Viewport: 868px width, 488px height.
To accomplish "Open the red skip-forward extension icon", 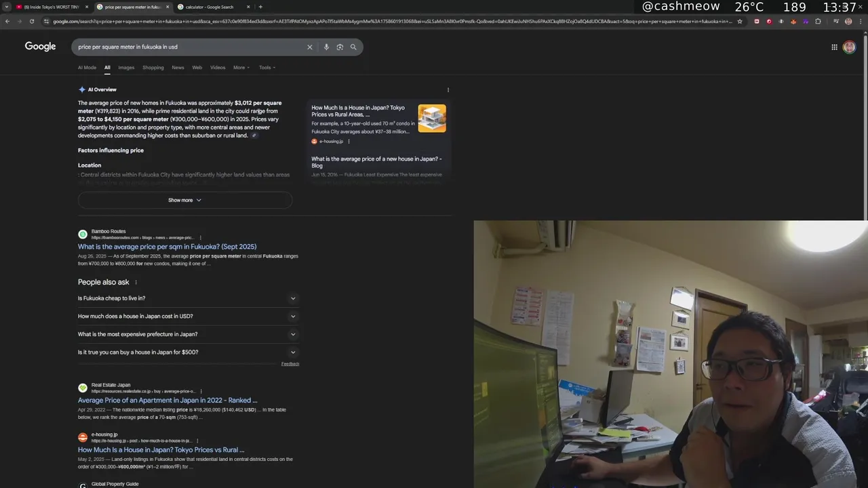I will coord(757,21).
